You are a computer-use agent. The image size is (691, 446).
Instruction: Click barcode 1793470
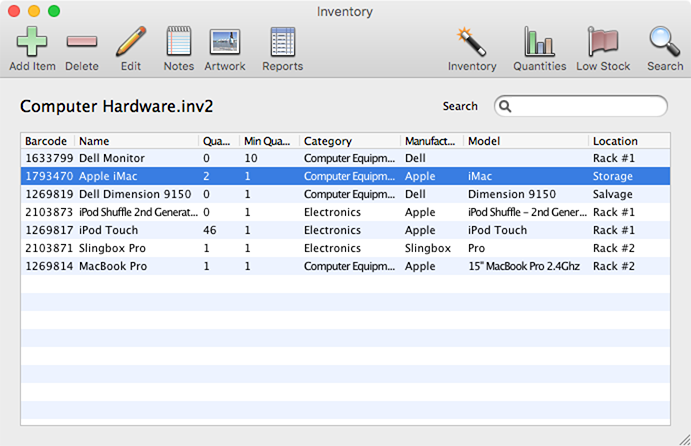click(49, 176)
